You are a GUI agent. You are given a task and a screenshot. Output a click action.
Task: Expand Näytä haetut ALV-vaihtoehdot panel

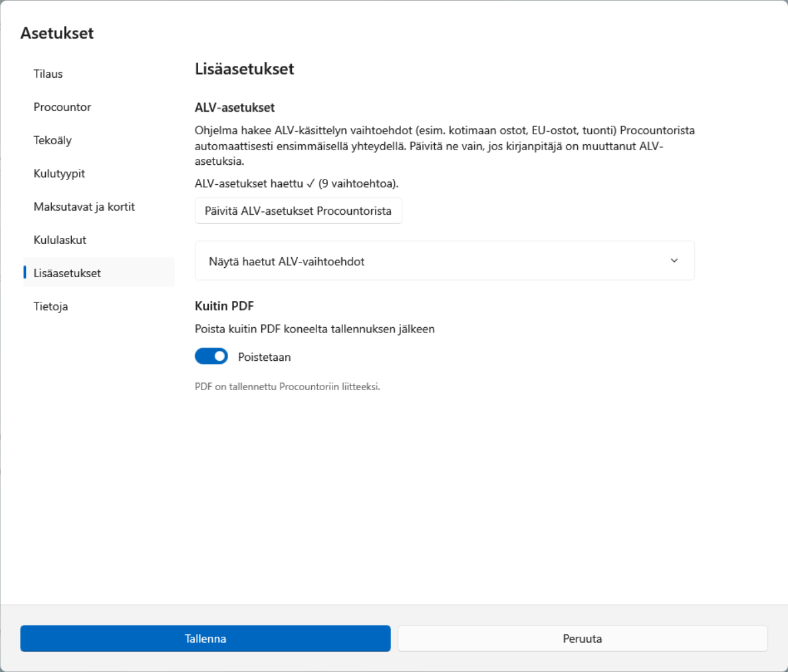click(444, 261)
